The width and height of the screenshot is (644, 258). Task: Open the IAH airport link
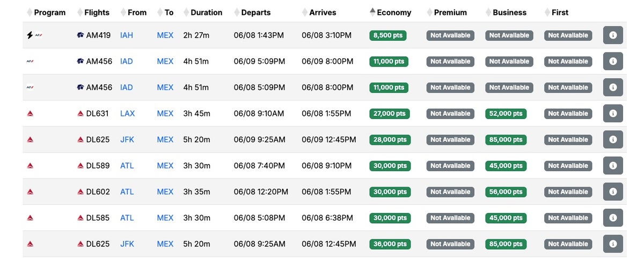point(127,35)
